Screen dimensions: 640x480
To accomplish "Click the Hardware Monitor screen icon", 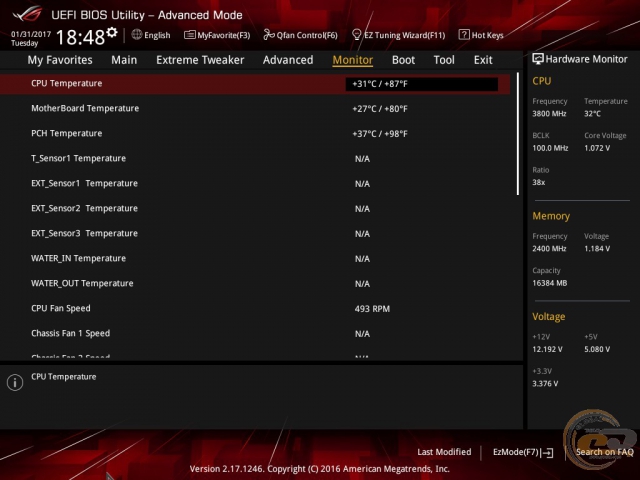I will [538, 59].
